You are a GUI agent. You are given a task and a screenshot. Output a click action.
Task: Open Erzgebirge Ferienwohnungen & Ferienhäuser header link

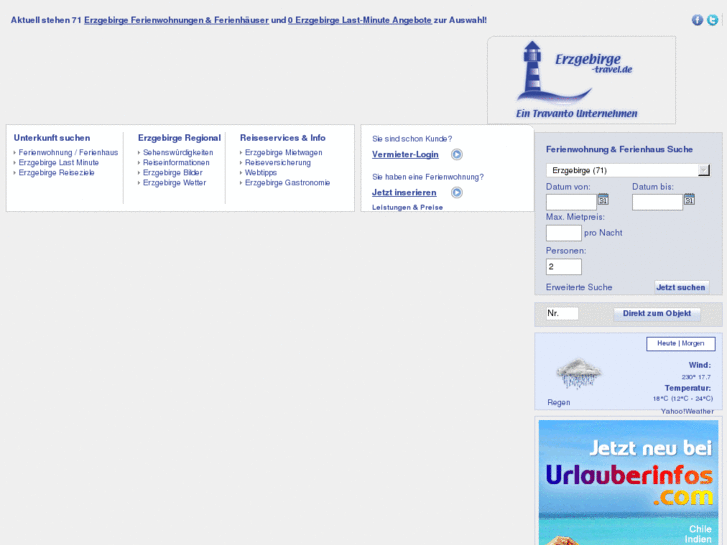point(177,20)
